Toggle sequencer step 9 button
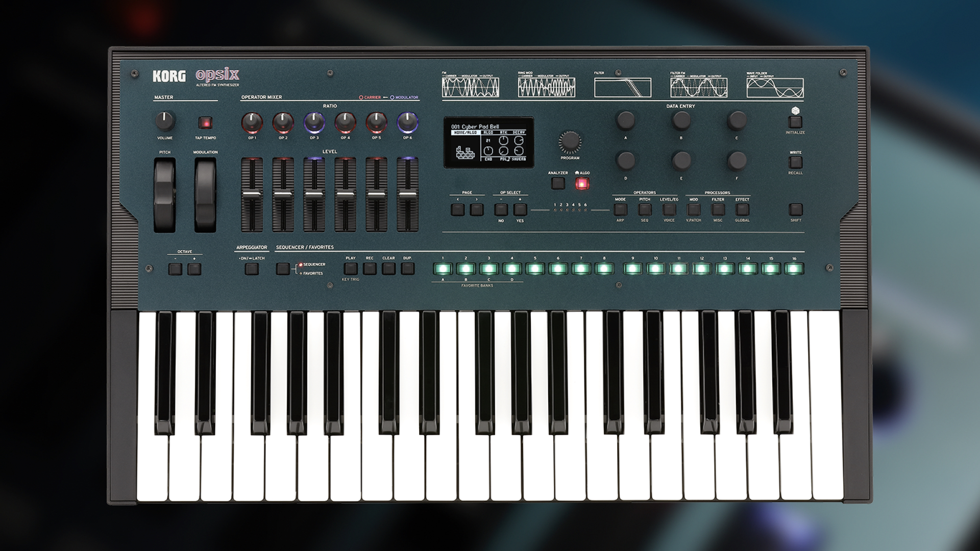980x551 pixels. 632,269
